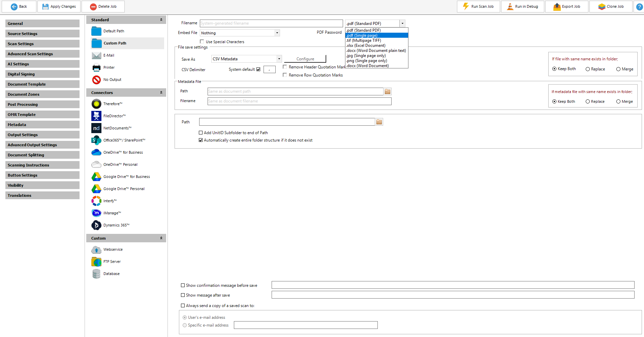
Task: Open the Save As CSV Metadata dropdown
Action: [x=279, y=59]
